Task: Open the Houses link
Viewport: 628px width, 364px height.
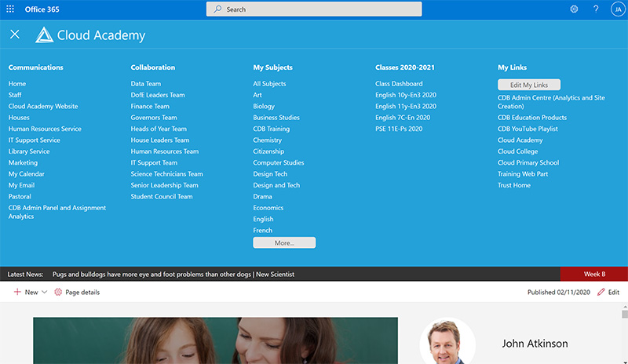Action: click(19, 118)
